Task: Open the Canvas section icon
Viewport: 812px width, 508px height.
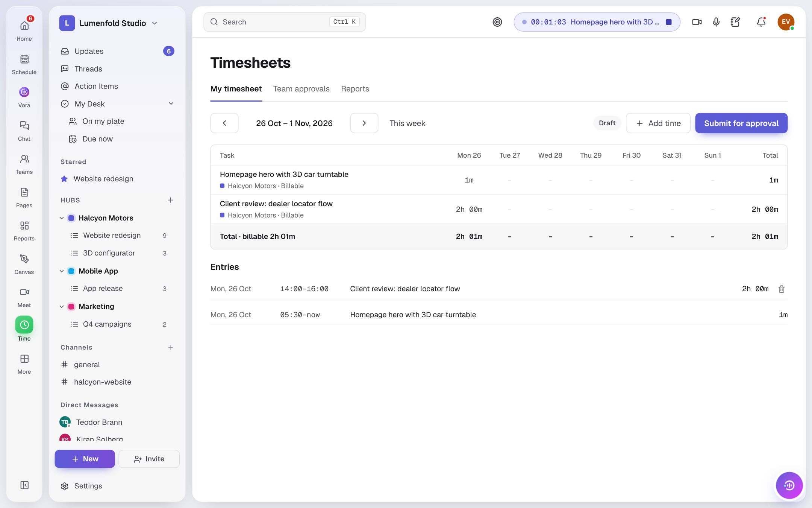Action: point(24,259)
